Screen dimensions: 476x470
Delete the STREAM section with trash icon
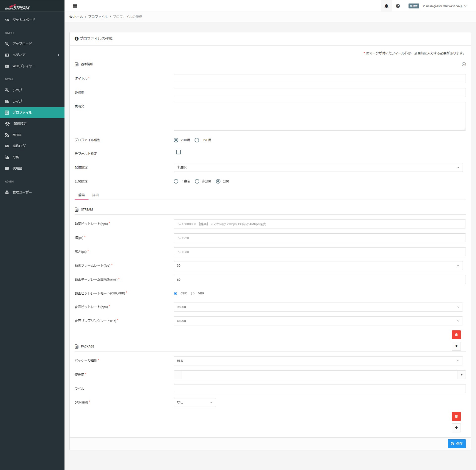pos(456,335)
